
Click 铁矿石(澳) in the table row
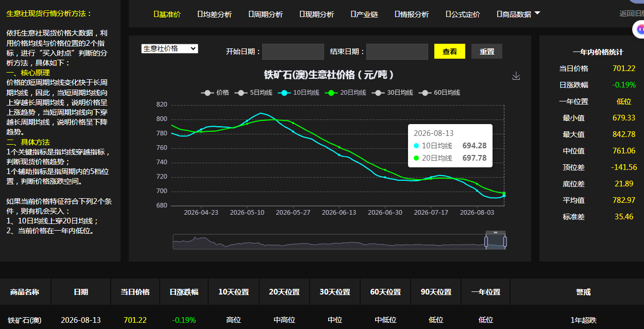tap(25, 320)
